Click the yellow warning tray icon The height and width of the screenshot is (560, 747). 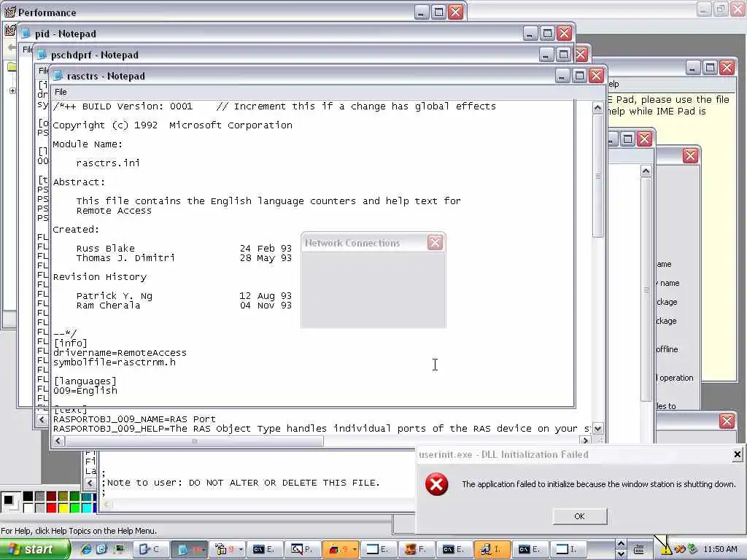(x=665, y=550)
